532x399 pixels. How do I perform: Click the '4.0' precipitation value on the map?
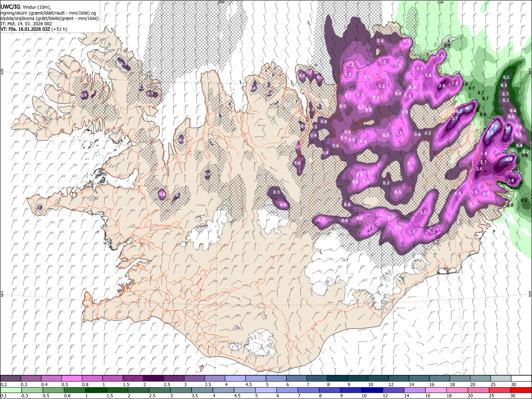(459, 111)
